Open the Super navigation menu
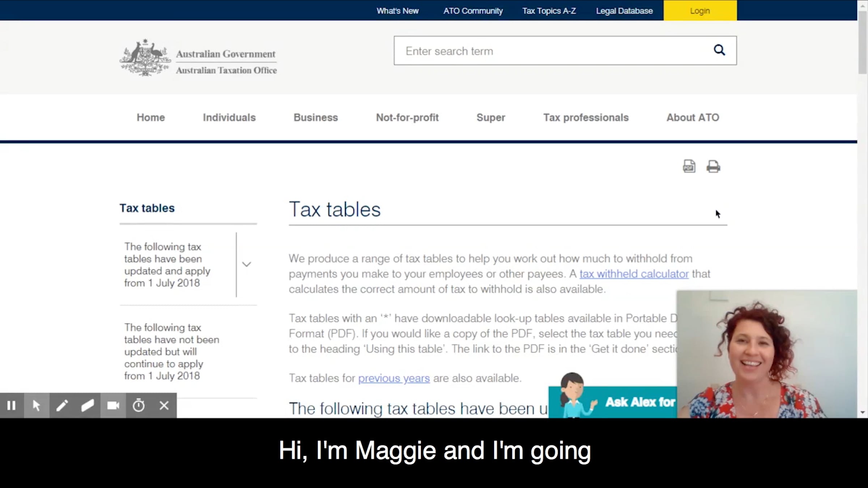This screenshot has width=868, height=488. 491,117
